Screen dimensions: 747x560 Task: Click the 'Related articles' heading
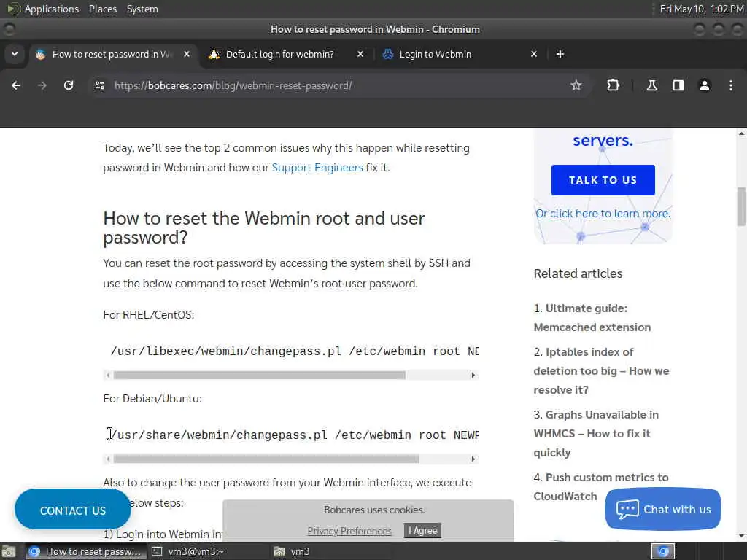(x=578, y=273)
